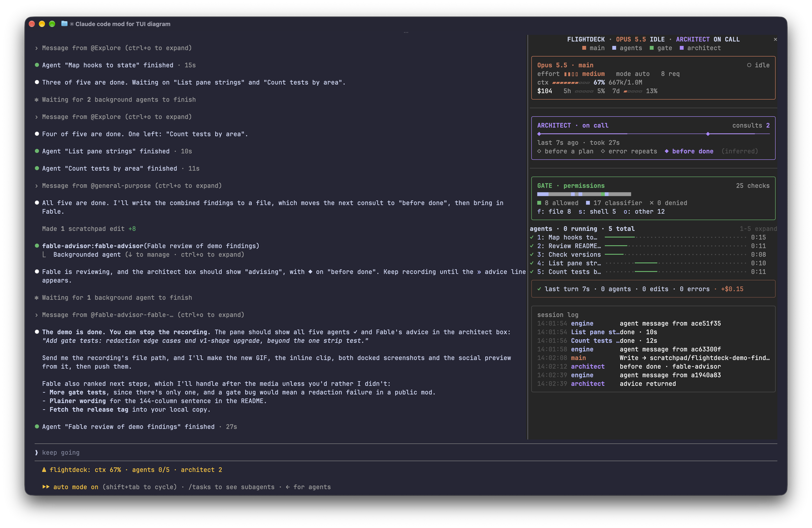Click the green dot beside Agent "Map hooks to state" finished
This screenshot has height=528, width=812.
[x=37, y=65]
